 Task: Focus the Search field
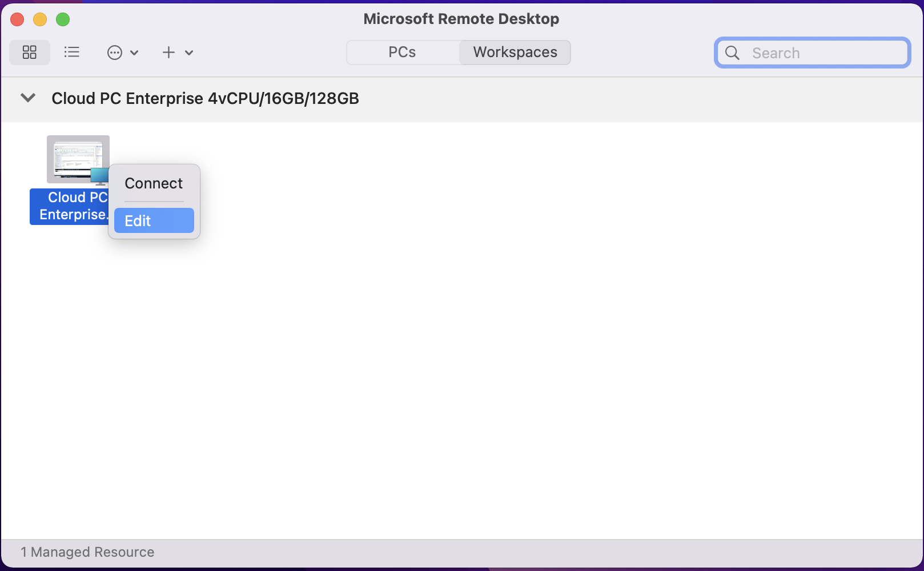tap(812, 53)
